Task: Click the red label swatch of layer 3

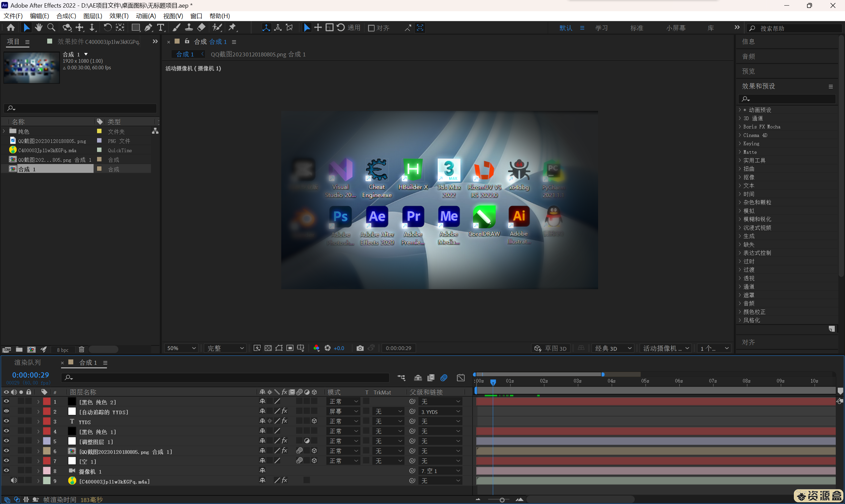Action: [x=47, y=421]
